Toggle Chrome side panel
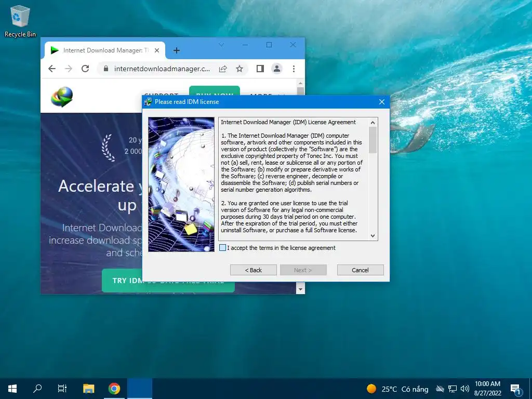 click(x=260, y=69)
